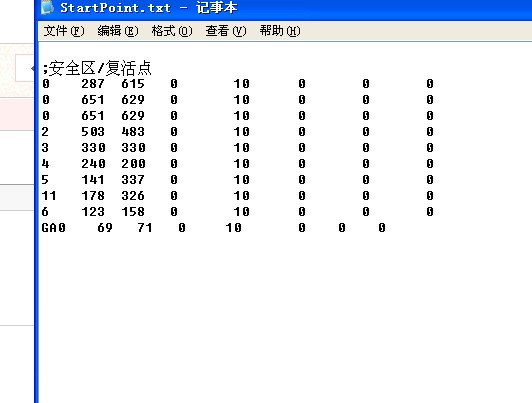Click value 123 in the row starting with 6
Image resolution: width=532 pixels, height=403 pixels.
(x=93, y=212)
